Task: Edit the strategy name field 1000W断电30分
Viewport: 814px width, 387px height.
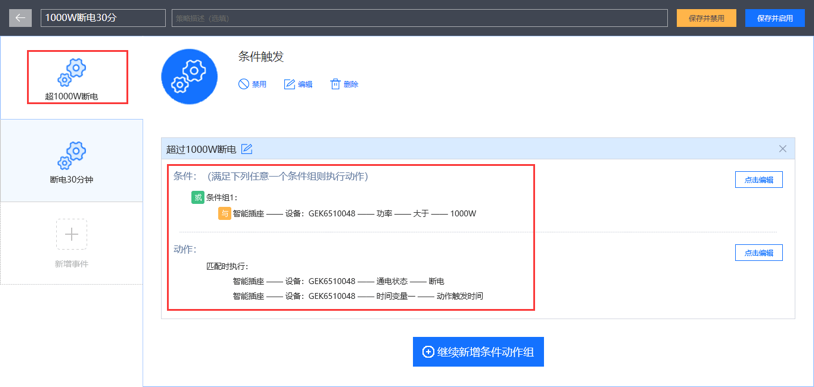Action: tap(103, 18)
